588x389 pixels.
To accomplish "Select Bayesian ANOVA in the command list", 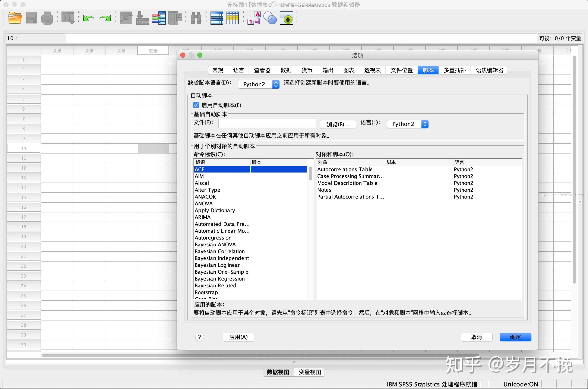I will click(x=215, y=244).
